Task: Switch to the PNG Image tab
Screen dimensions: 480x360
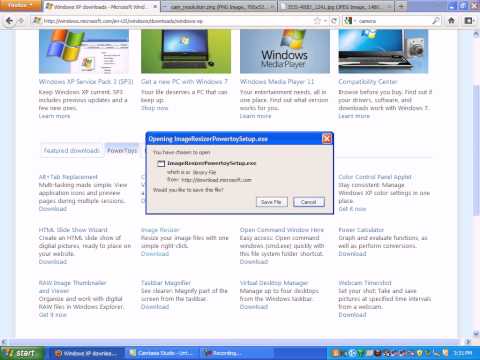Action: (x=218, y=6)
